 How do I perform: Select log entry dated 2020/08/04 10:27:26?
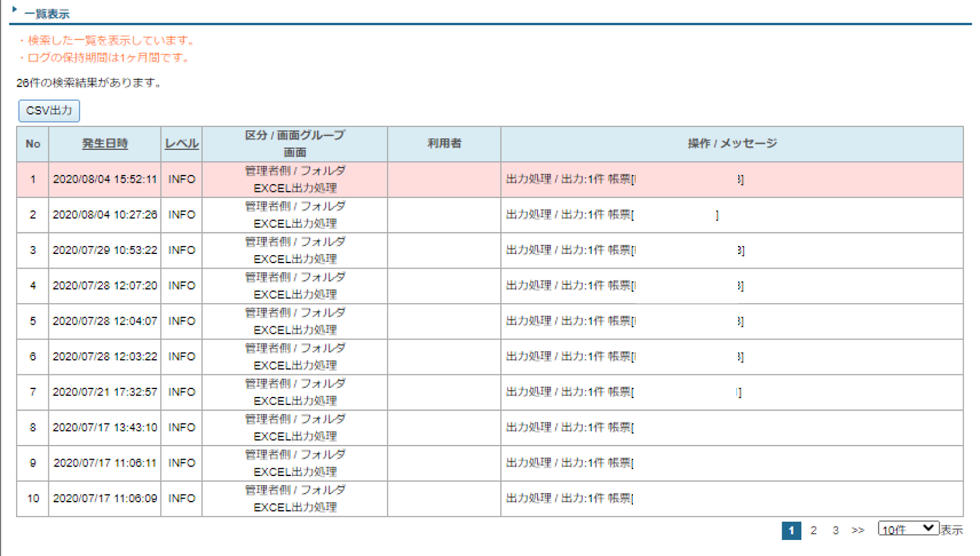pos(105,215)
